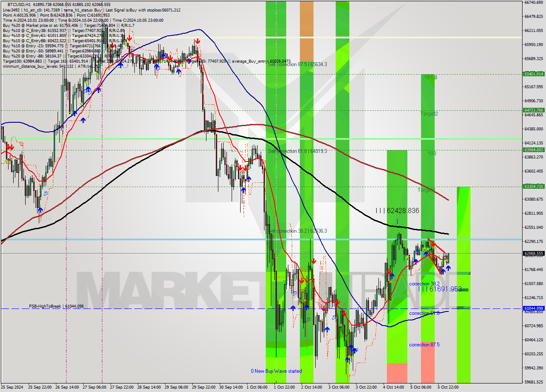The width and height of the screenshot is (546, 392).
Task: Click the blue 61044.098 price tag
Action: [x=534, y=308]
